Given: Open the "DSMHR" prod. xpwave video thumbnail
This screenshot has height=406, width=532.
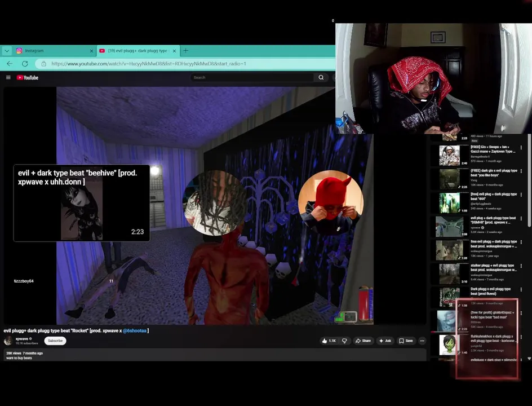Looking at the screenshot, I should point(450,227).
